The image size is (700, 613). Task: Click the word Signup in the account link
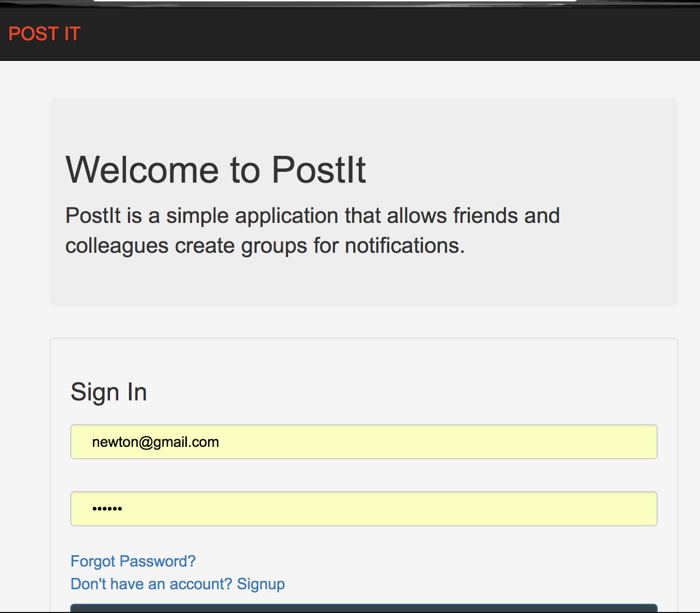tap(261, 584)
